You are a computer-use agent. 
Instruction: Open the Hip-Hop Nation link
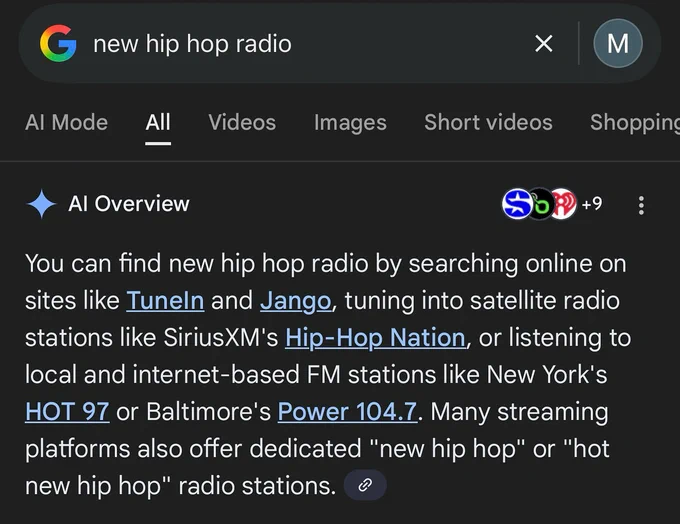coord(375,338)
